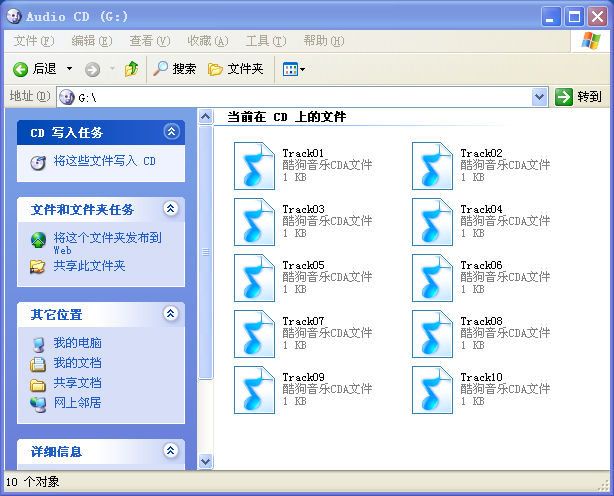This screenshot has height=496, width=614.
Task: Go up one folder level icon
Action: [132, 69]
